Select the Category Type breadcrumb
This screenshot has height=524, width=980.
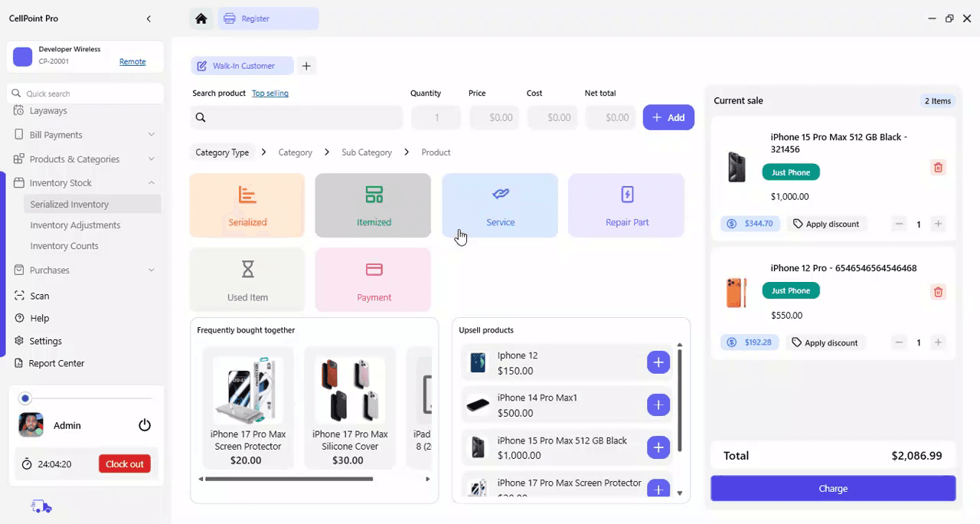coord(222,152)
